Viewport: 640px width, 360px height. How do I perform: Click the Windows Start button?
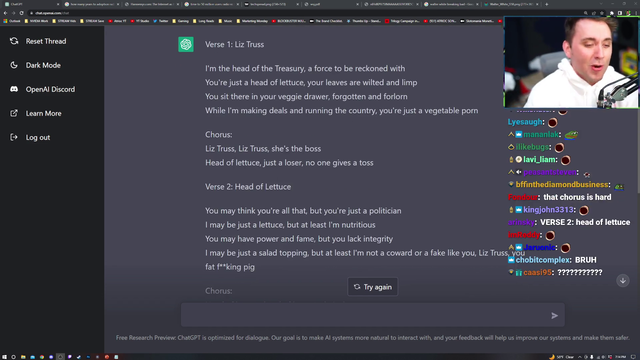(x=5, y=357)
